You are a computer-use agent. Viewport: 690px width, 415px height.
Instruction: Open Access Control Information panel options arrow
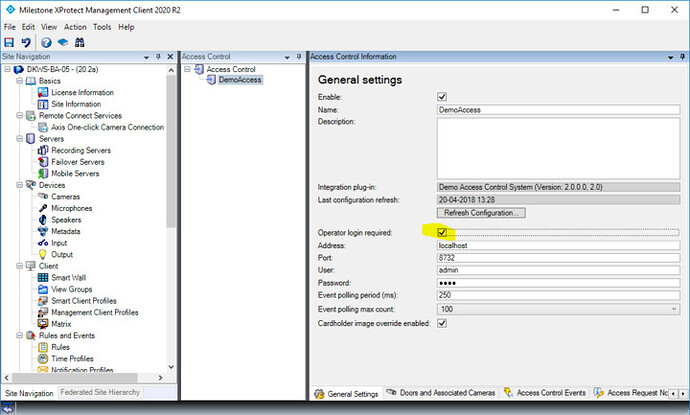click(x=670, y=57)
